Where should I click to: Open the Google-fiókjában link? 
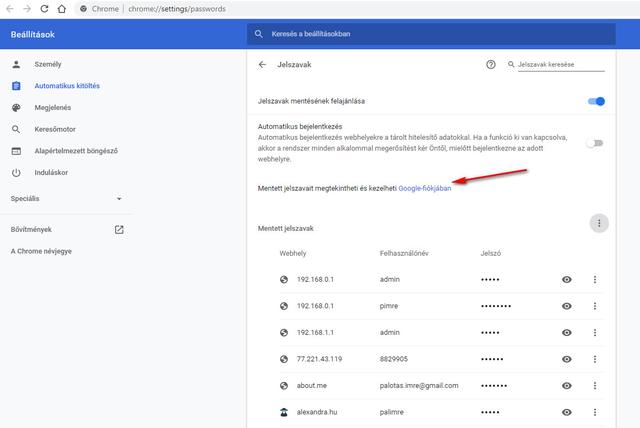[x=425, y=188]
